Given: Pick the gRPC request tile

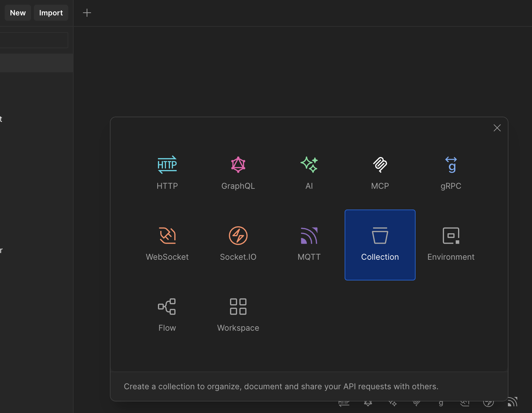Looking at the screenshot, I should coord(451,174).
